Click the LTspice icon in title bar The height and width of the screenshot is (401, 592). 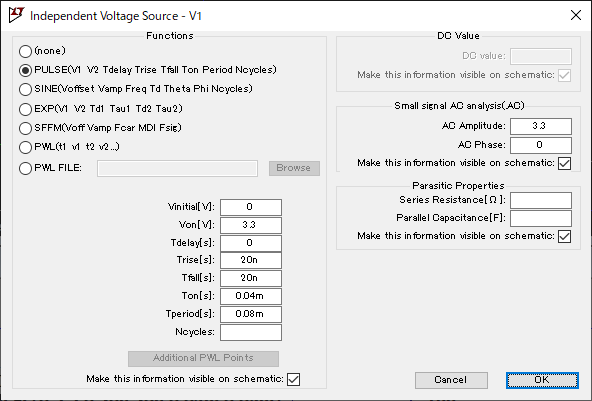coord(16,15)
